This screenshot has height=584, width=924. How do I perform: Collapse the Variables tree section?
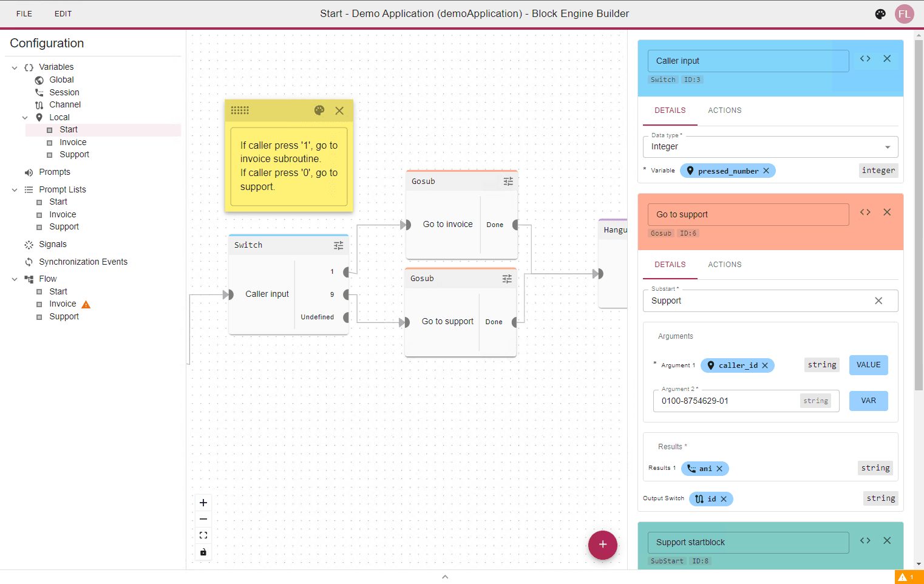pyautogui.click(x=13, y=67)
